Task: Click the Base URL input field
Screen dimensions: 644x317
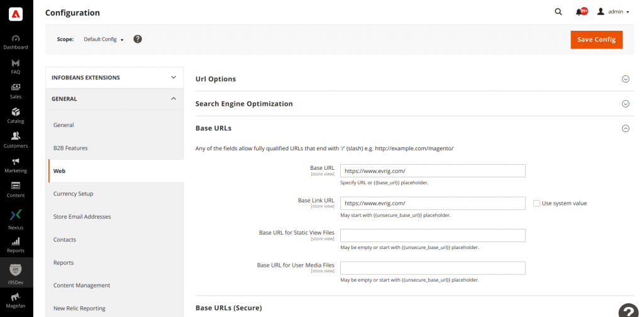Action: [x=433, y=171]
